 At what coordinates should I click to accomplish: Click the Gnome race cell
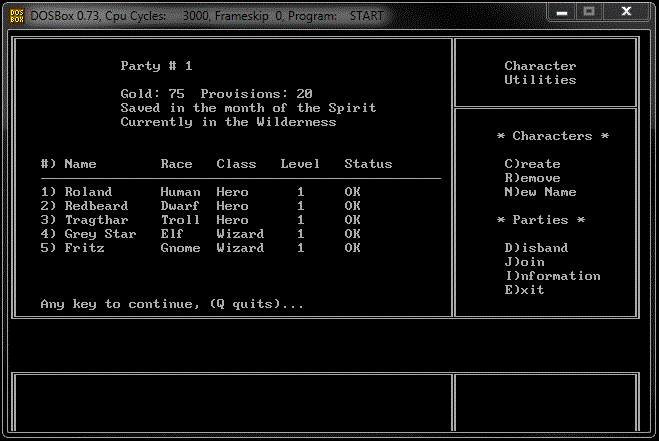click(180, 248)
